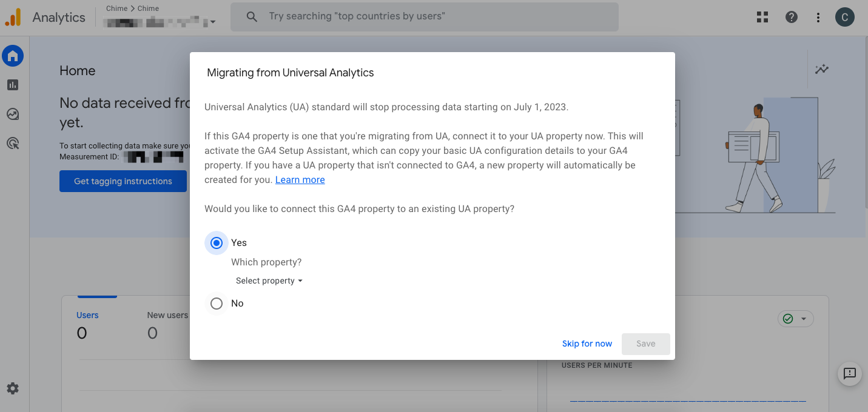Open Reports bar chart sidebar icon
The image size is (868, 412).
tap(13, 85)
